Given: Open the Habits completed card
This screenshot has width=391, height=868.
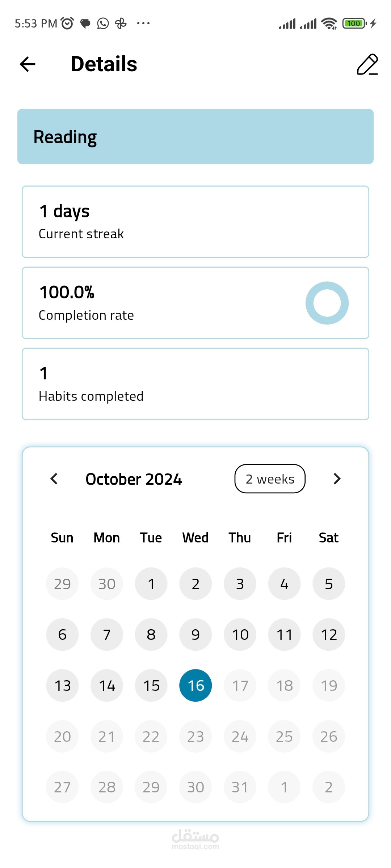Looking at the screenshot, I should [195, 384].
